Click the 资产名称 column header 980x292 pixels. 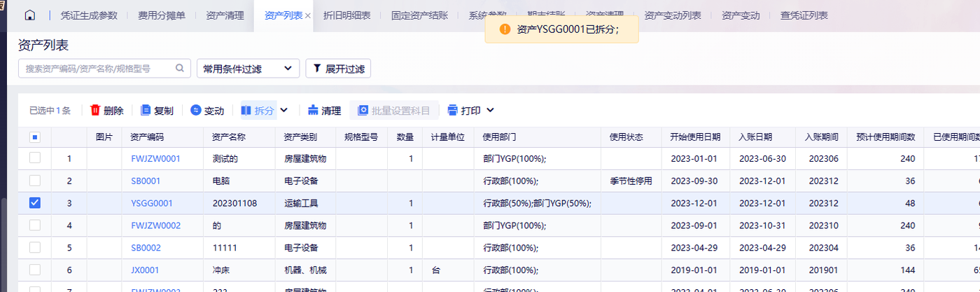239,137
